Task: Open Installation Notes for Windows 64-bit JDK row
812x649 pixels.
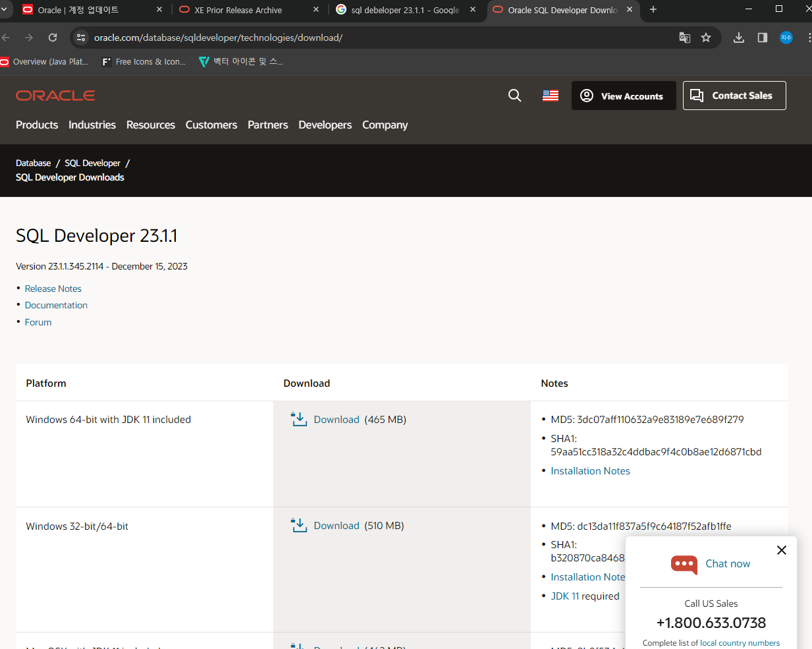Action: pyautogui.click(x=591, y=471)
